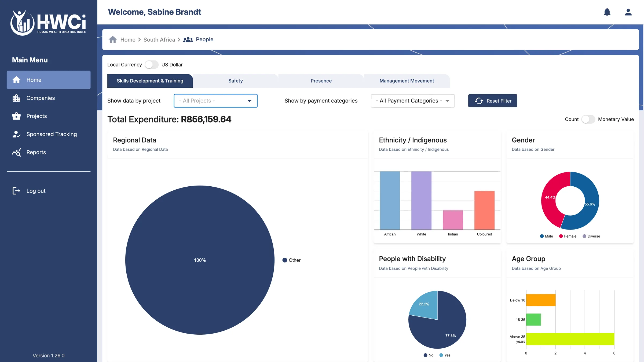Click the Home breadcrumb link
This screenshot has height=362, width=644.
pyautogui.click(x=128, y=40)
